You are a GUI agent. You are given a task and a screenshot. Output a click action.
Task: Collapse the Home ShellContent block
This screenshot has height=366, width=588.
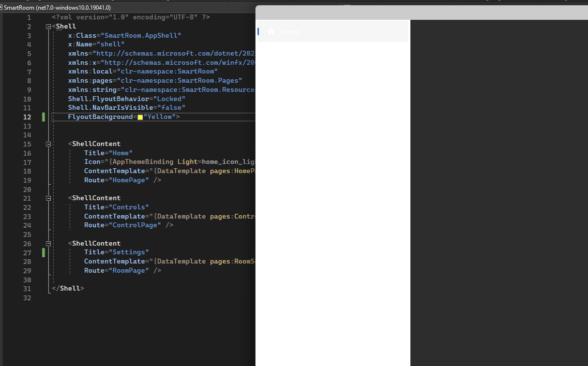coord(47,144)
